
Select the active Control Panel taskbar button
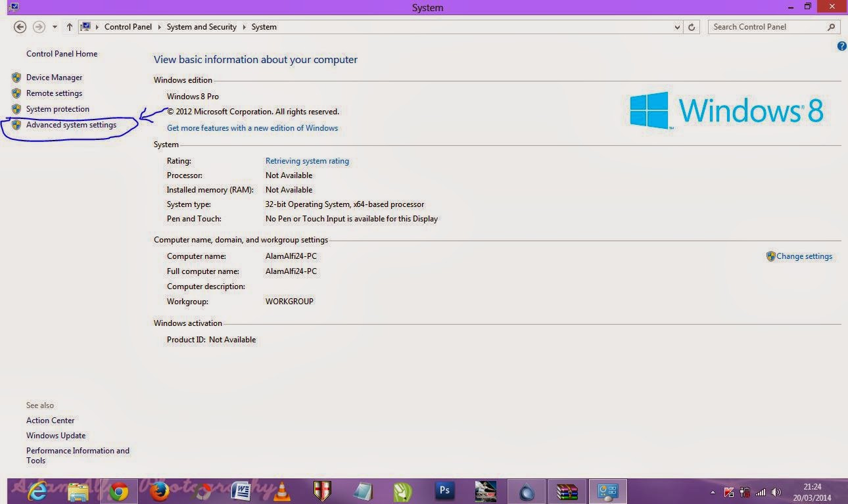(608, 492)
